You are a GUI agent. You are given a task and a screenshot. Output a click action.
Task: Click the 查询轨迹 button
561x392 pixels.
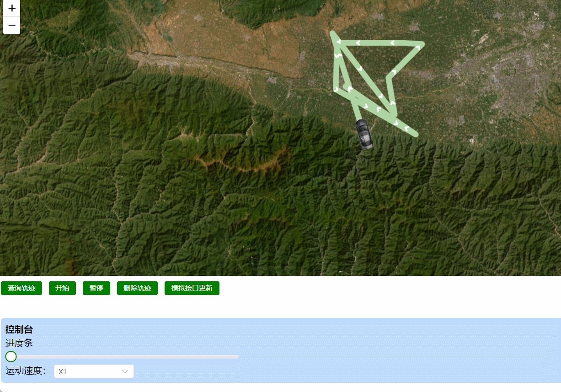pos(21,288)
